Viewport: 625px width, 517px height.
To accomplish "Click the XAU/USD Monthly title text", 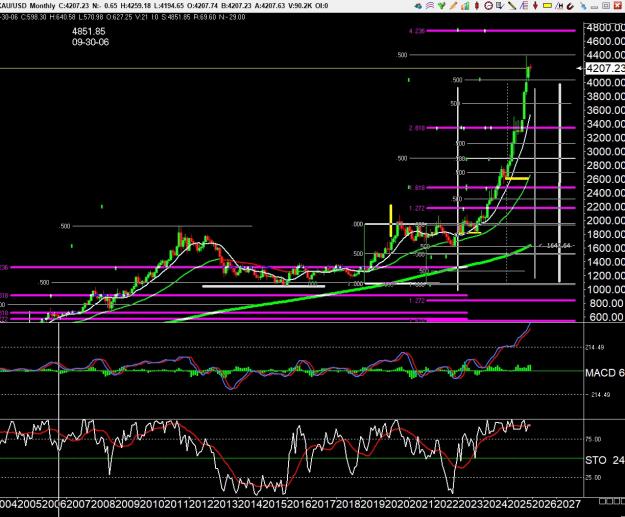I will click(x=27, y=6).
